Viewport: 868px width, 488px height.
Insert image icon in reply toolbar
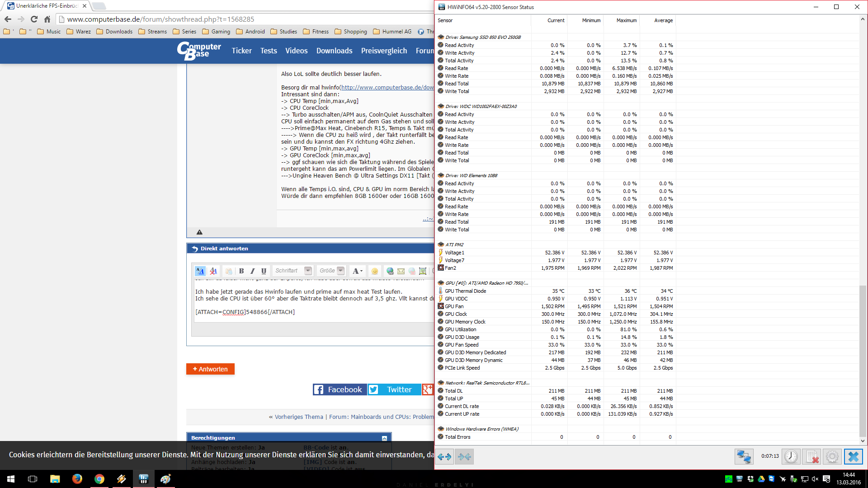tap(423, 271)
